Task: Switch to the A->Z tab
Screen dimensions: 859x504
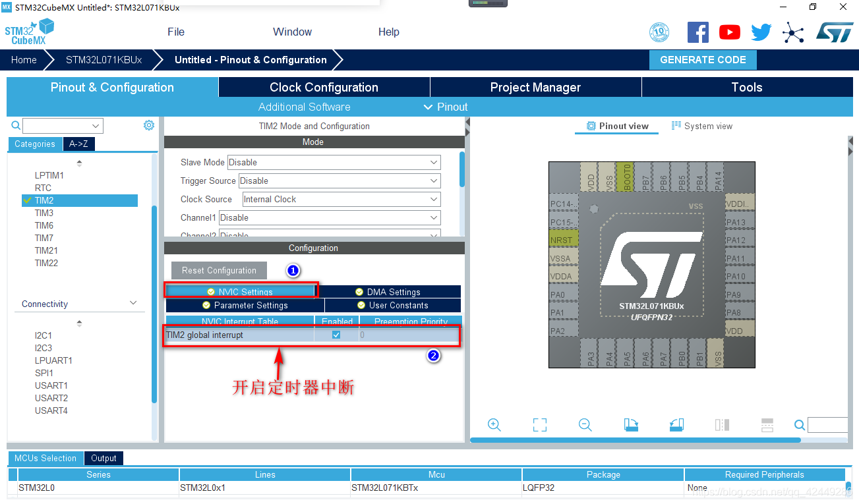Action: point(78,144)
